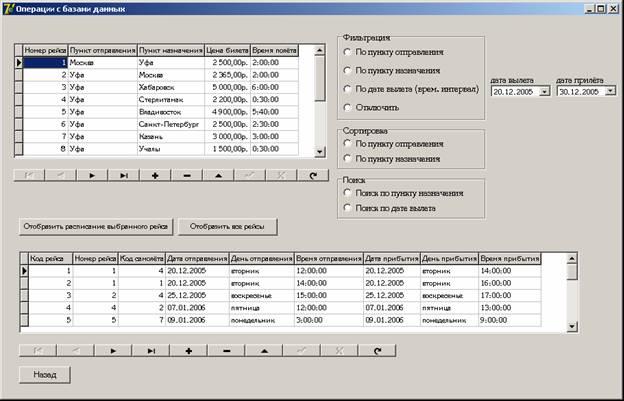Jump to last record in upper navigator
Viewport: 624px width, 401px height.
tap(123, 174)
